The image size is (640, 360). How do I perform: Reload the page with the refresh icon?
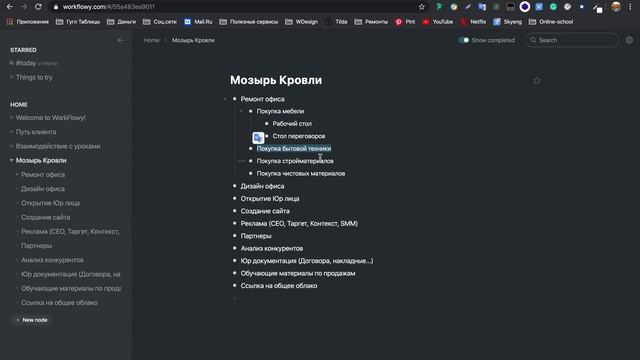click(x=38, y=7)
